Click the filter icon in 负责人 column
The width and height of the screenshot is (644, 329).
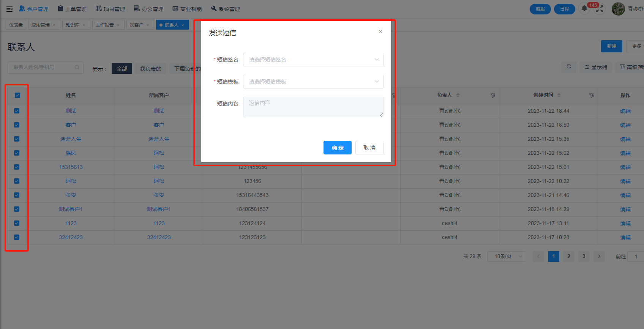(x=492, y=95)
